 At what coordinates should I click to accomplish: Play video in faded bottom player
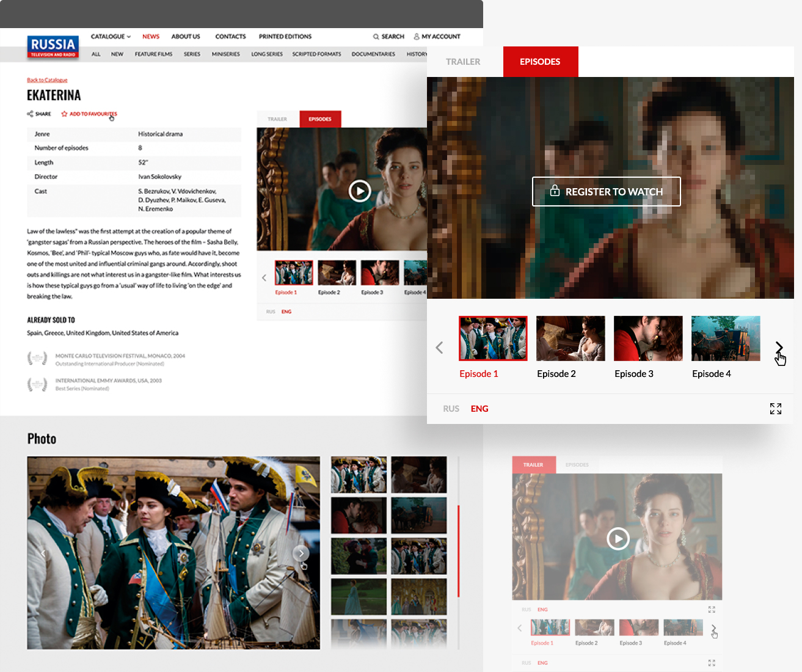[618, 539]
